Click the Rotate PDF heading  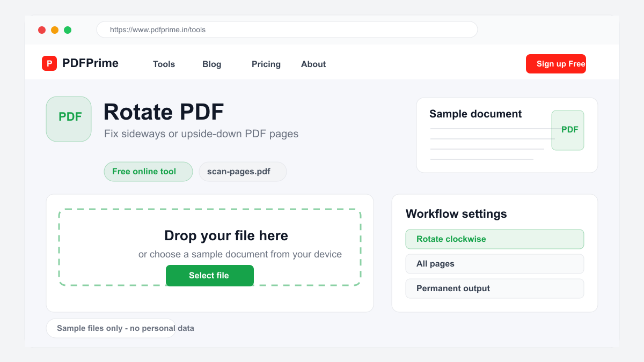pos(163,112)
